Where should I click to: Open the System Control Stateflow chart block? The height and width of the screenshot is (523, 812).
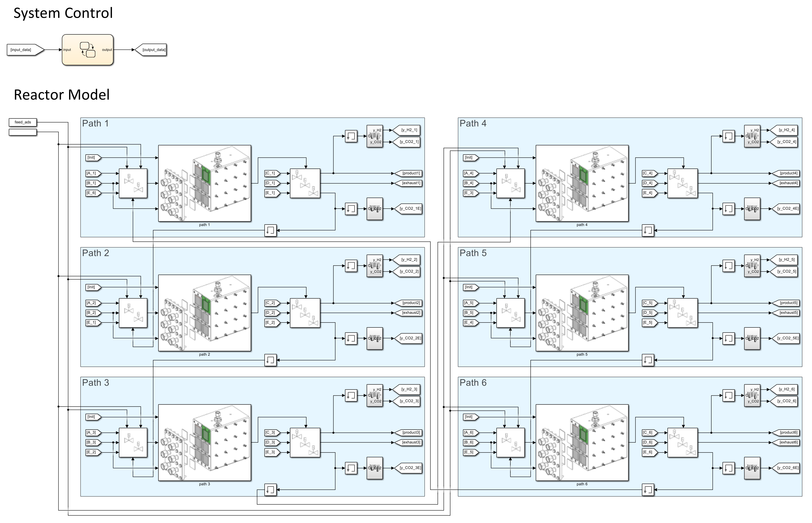(87, 50)
